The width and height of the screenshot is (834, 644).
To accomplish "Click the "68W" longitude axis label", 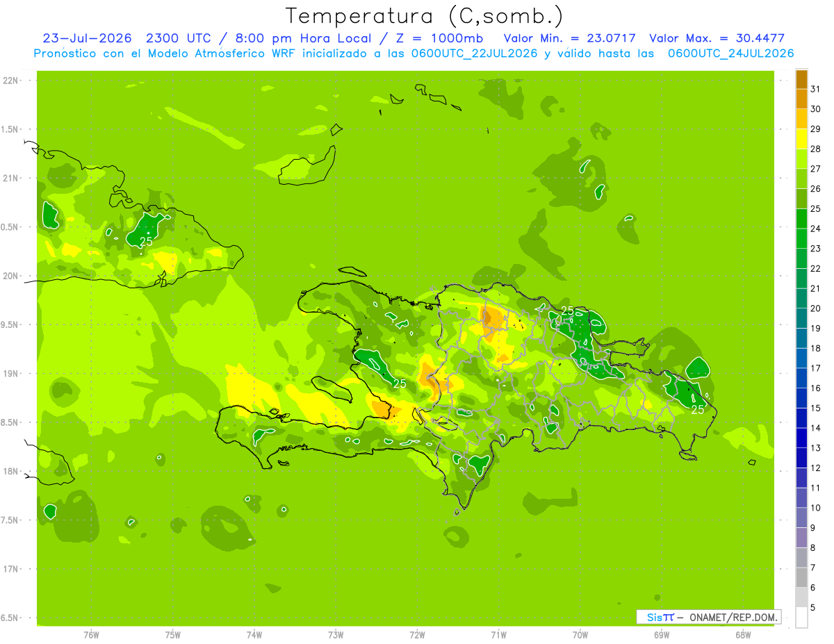I will [743, 635].
